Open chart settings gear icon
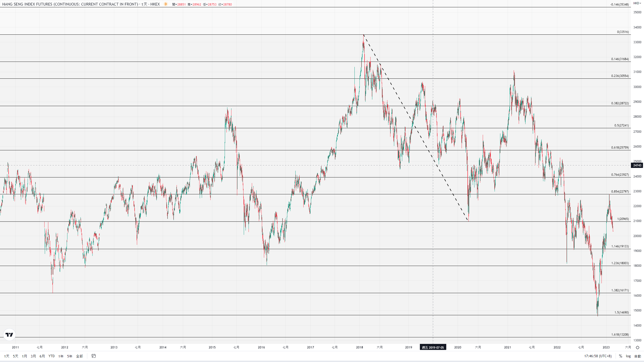 637,348
